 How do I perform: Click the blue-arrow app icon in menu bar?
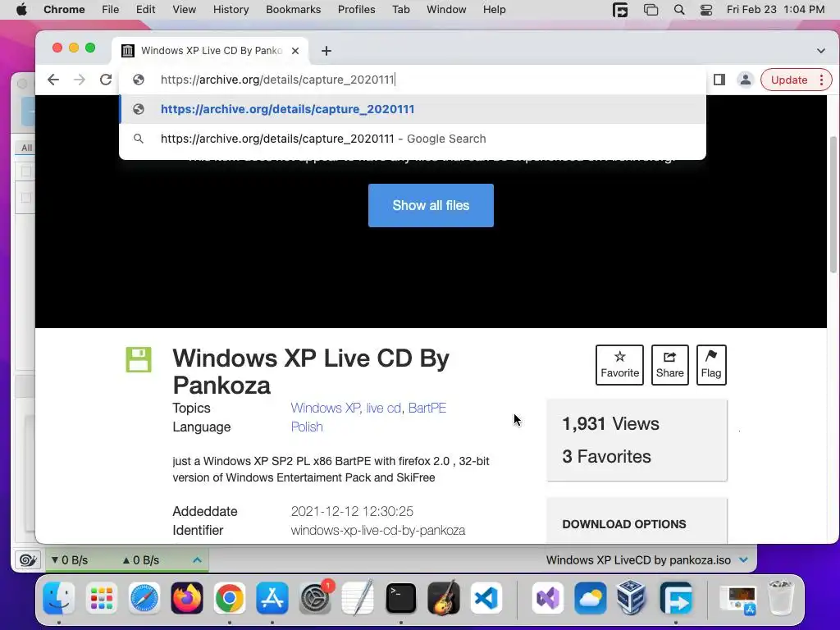[620, 10]
